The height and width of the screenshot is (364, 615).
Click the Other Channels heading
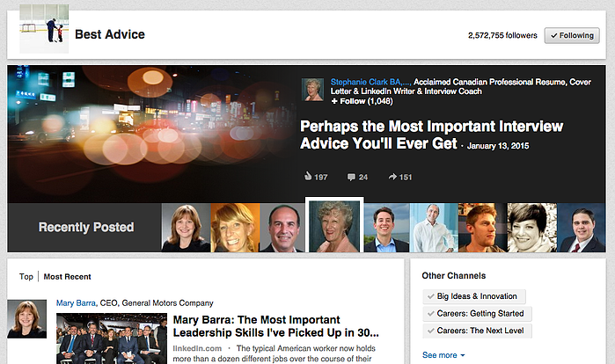click(x=454, y=276)
